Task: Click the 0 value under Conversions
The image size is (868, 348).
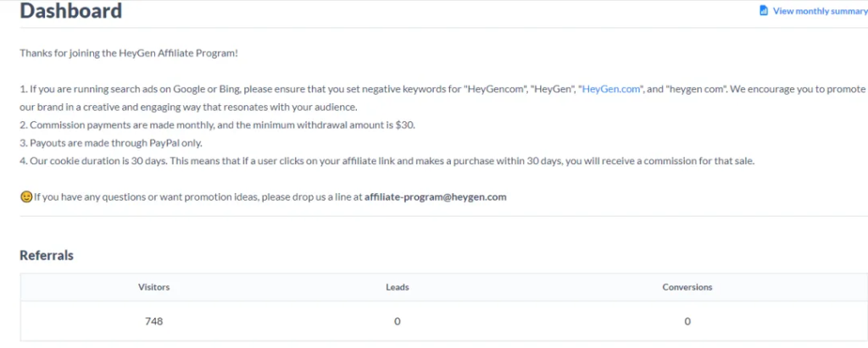Action: (687, 321)
